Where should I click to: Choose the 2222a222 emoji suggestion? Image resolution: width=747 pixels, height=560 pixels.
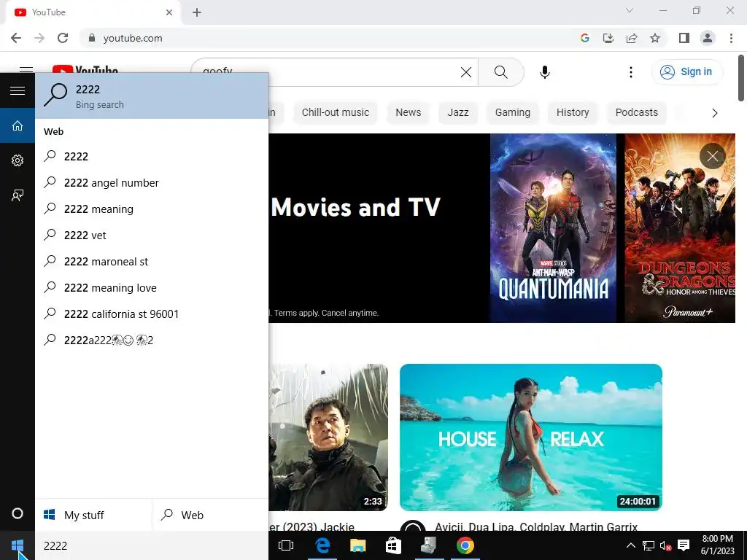[x=152, y=340]
